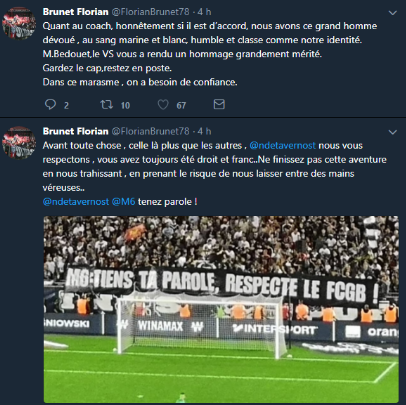The height and width of the screenshot is (405, 406).
Task: Click the retweet count 10
Action: coord(125,106)
